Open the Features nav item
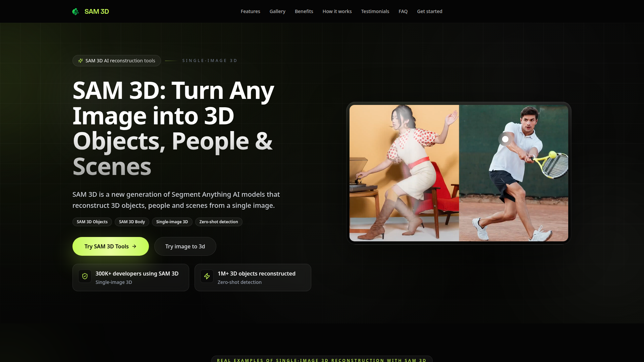Viewport: 644px width, 362px height. [x=251, y=11]
